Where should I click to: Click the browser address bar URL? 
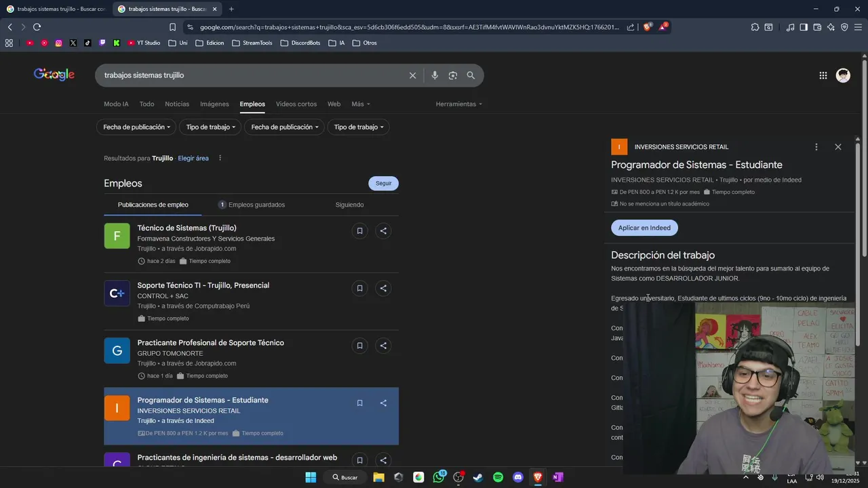[x=410, y=27]
